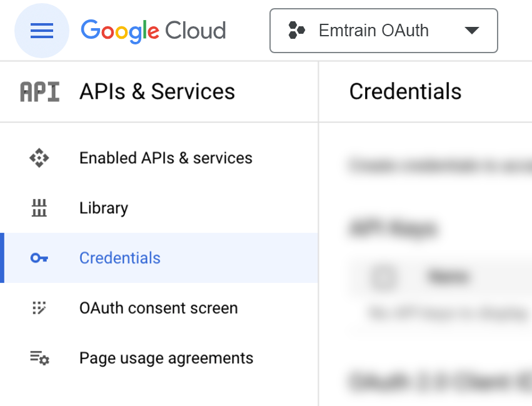Open Enabled APIs & services page
Screen dimensions: 532x406
point(166,158)
